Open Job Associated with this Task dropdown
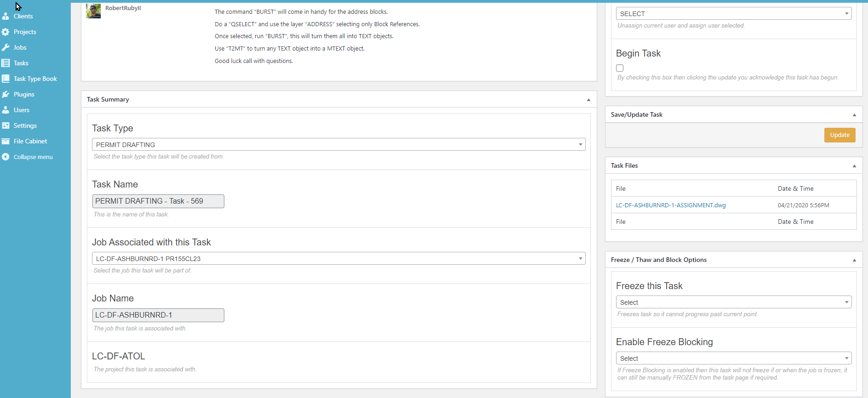Screen dimensions: 868x398 point(338,258)
